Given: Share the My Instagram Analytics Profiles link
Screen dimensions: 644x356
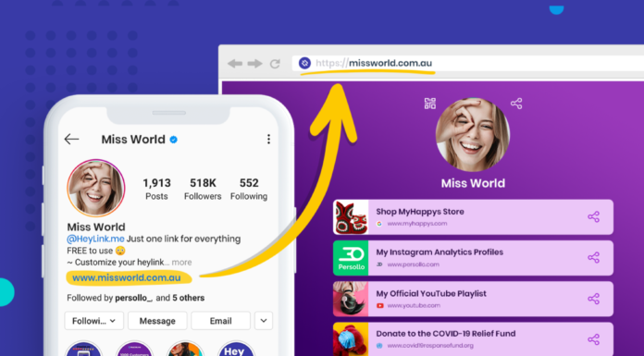Looking at the screenshot, I should [x=593, y=257].
